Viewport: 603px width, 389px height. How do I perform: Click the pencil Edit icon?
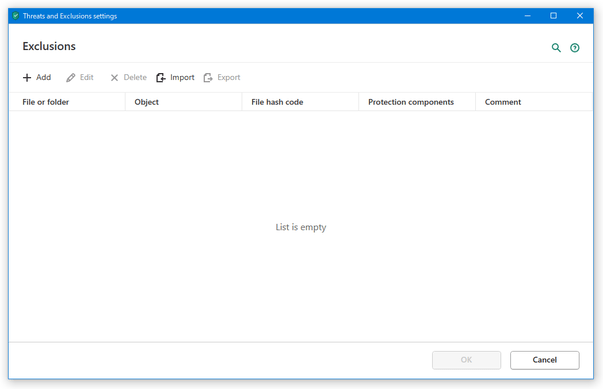(x=70, y=78)
